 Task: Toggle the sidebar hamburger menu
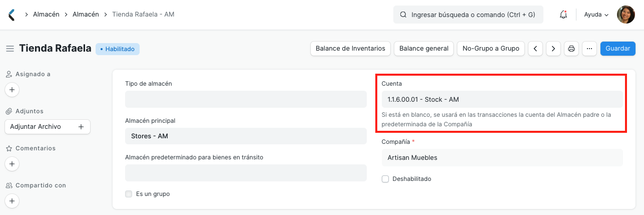coord(10,49)
